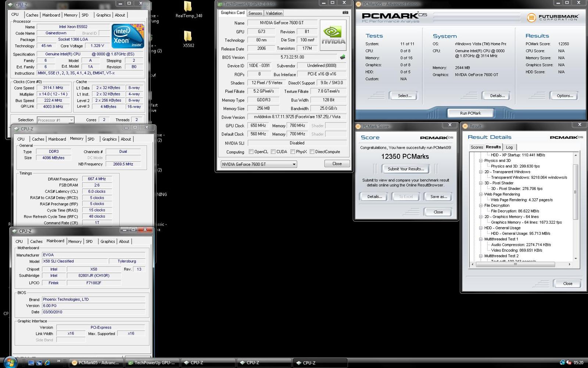Click the 05:20 taskbar clock

click(x=578, y=363)
